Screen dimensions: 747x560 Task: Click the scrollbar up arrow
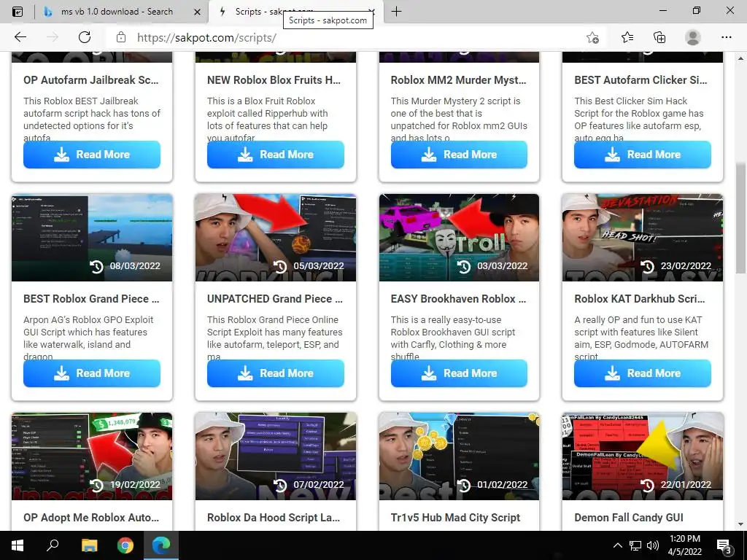[740, 58]
